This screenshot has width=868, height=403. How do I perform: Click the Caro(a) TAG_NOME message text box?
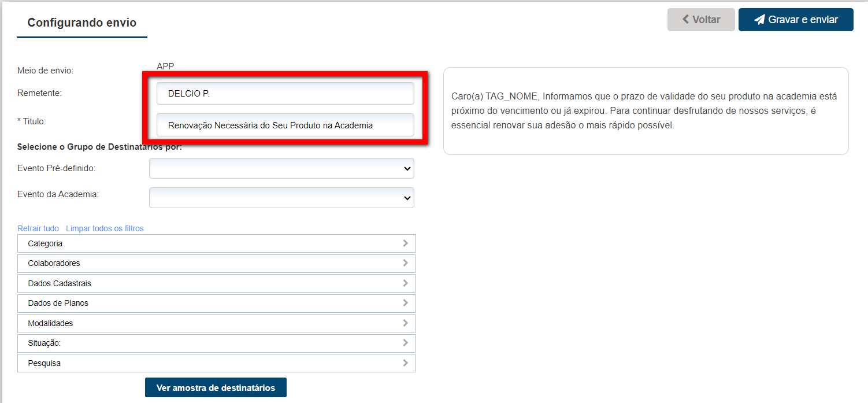[646, 111]
